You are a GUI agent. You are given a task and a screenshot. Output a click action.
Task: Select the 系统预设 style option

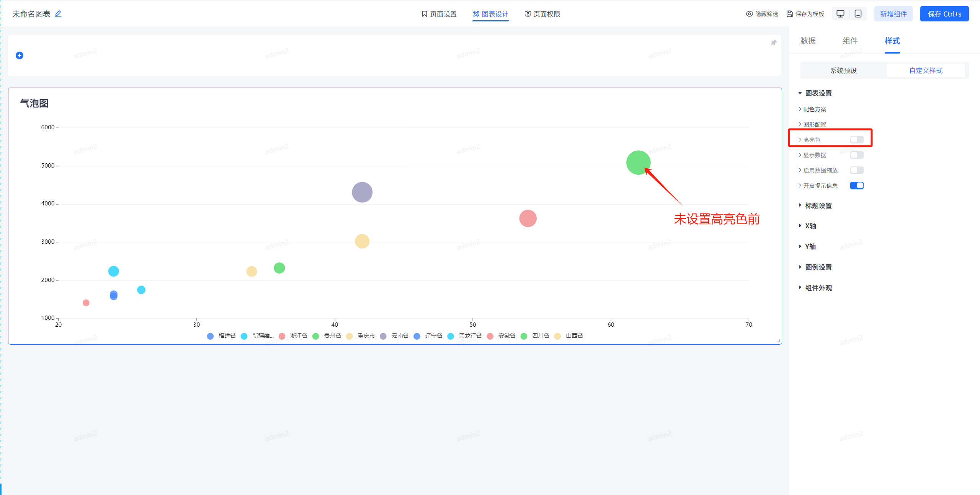(844, 70)
